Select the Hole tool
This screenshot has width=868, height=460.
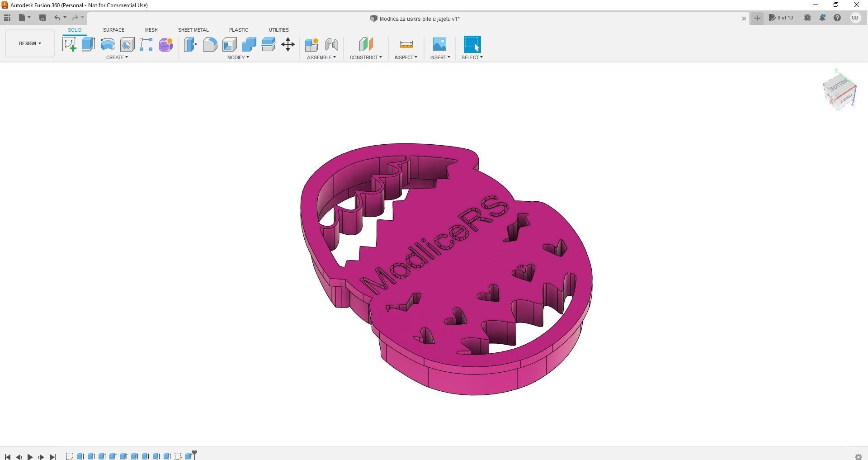click(127, 44)
